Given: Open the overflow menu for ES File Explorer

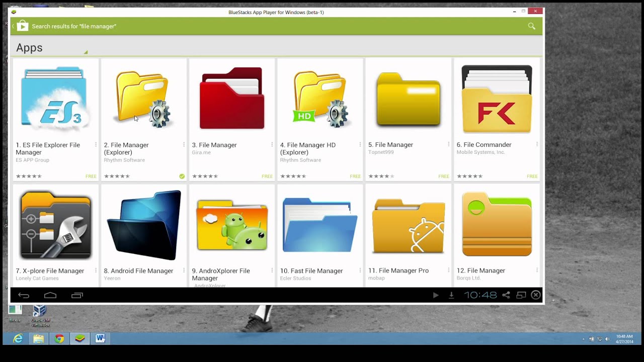Looking at the screenshot, I should [x=96, y=145].
